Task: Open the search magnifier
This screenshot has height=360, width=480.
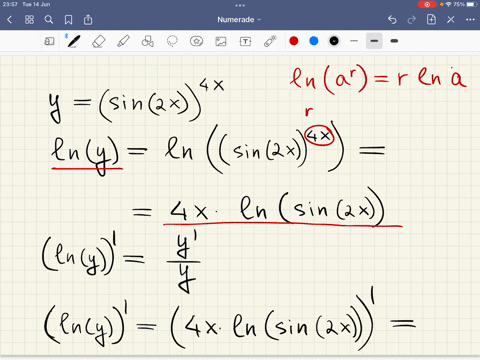Action: click(x=49, y=20)
